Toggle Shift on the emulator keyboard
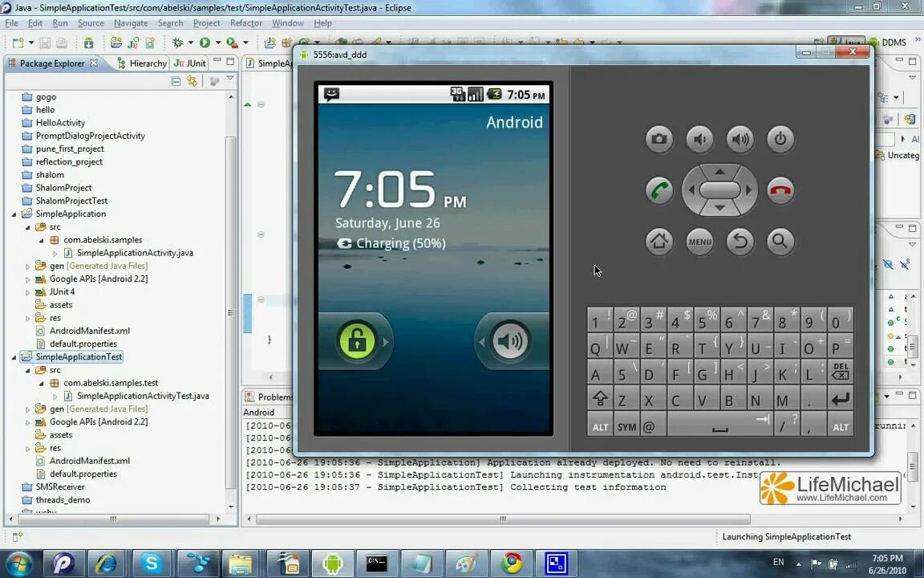Viewport: 924px width, 578px height. (x=600, y=400)
